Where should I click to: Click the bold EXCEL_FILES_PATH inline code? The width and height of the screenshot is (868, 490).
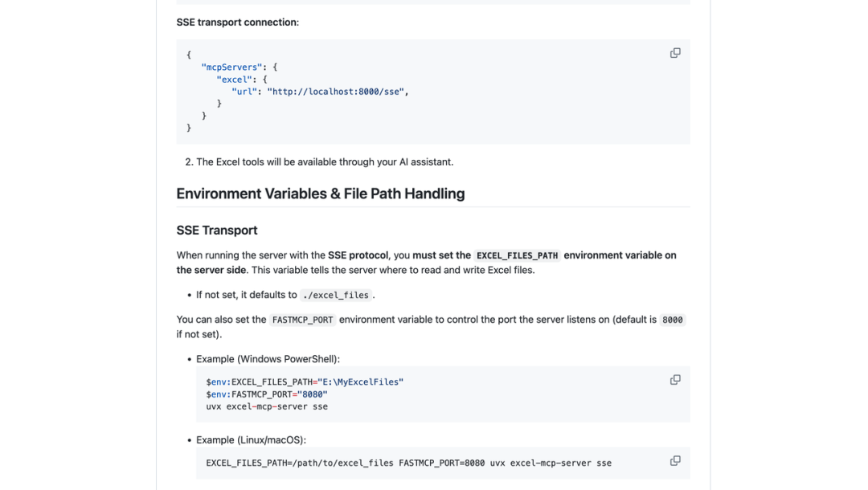click(517, 255)
